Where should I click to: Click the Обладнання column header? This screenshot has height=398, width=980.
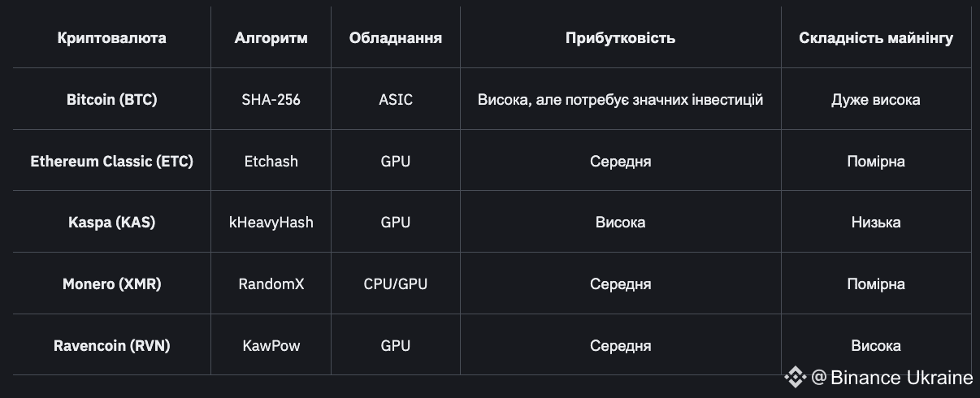click(396, 38)
